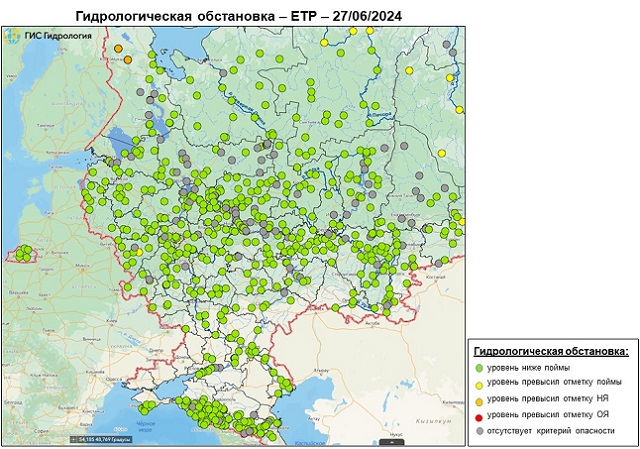The width and height of the screenshot is (640, 449).
Task: Click 'уровень превысил отметку поймы' legend text
Action: pos(552,384)
